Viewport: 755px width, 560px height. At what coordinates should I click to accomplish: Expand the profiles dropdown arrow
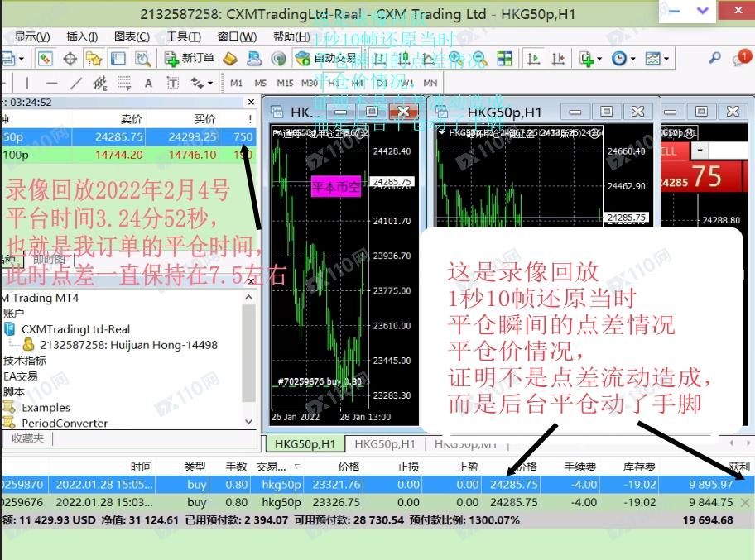tap(22, 60)
